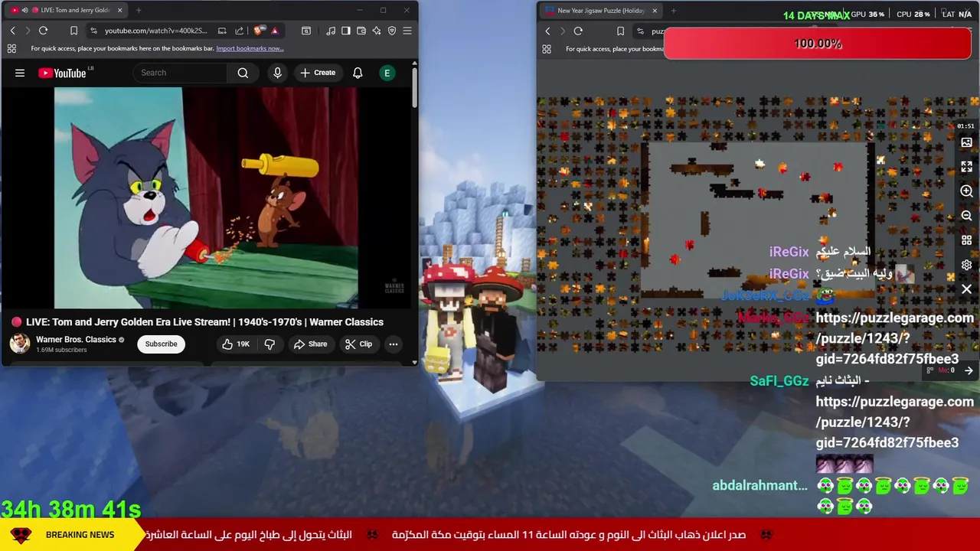Open puzzle settings gear

tap(966, 265)
